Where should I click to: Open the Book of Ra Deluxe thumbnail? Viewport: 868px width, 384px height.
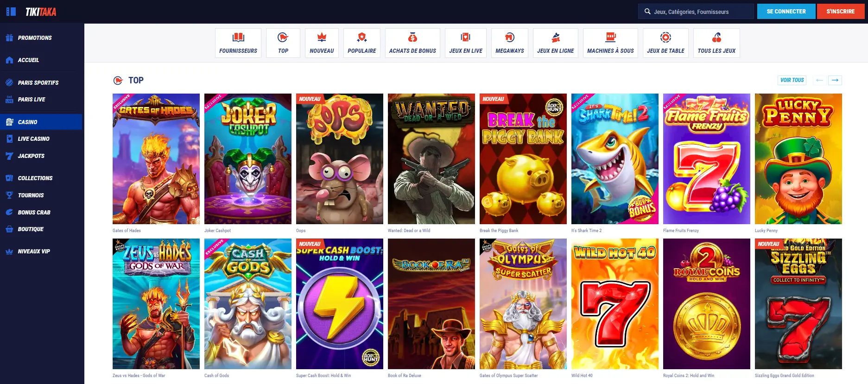[x=431, y=304]
